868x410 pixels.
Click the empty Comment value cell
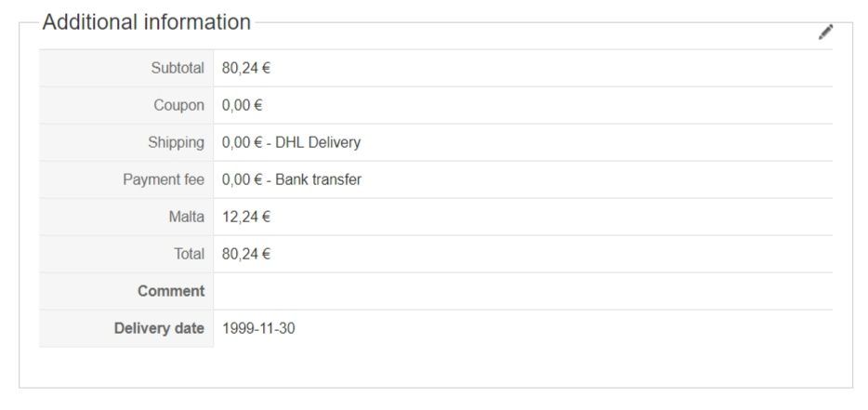522,291
